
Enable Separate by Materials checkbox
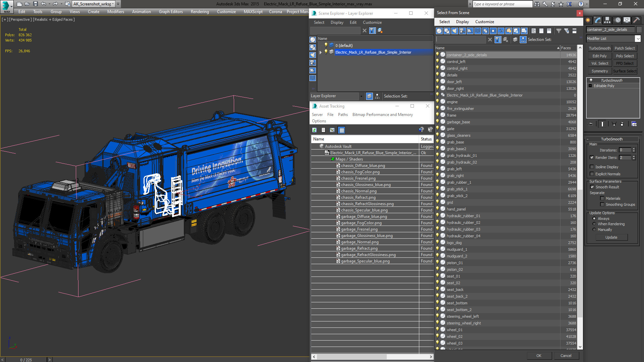pyautogui.click(x=602, y=198)
